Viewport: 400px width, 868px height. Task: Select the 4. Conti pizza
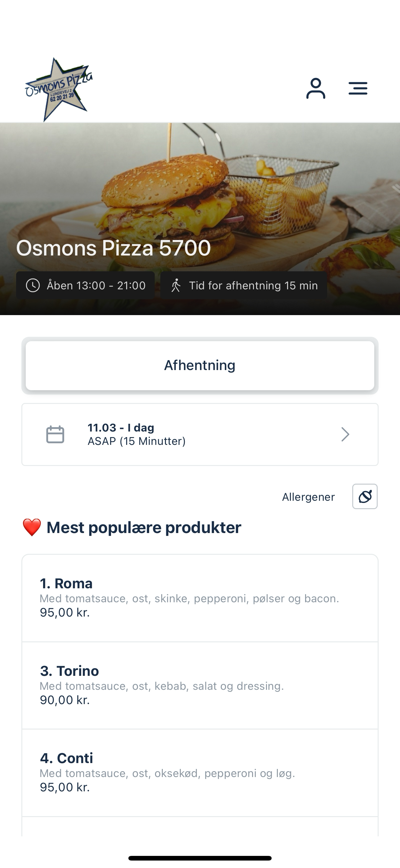pos(200,773)
